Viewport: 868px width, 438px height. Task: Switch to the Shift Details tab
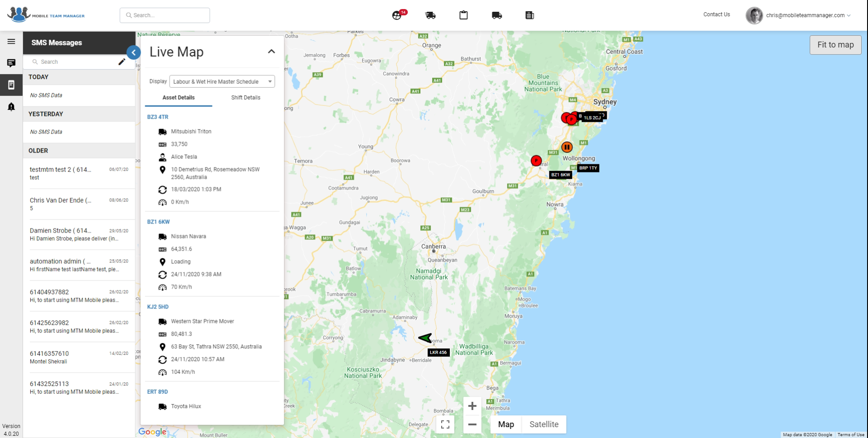(245, 98)
